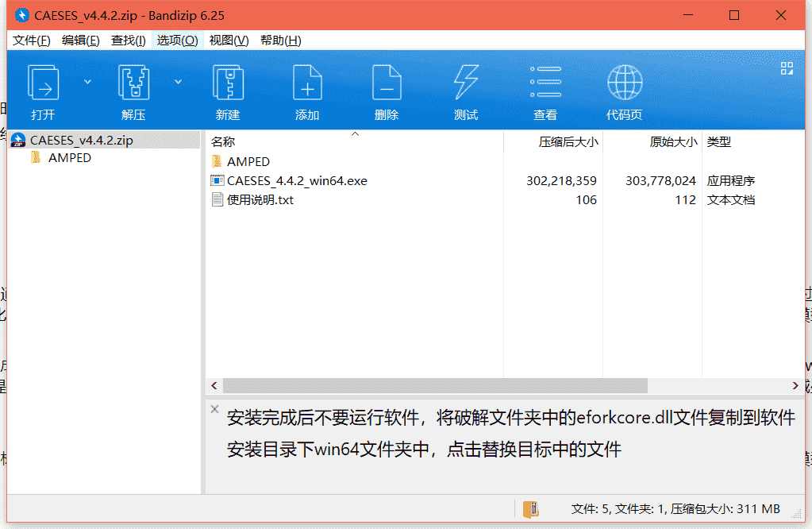Click the exe file icon beside CAESES_4.4.2_win64.exe

point(217,181)
